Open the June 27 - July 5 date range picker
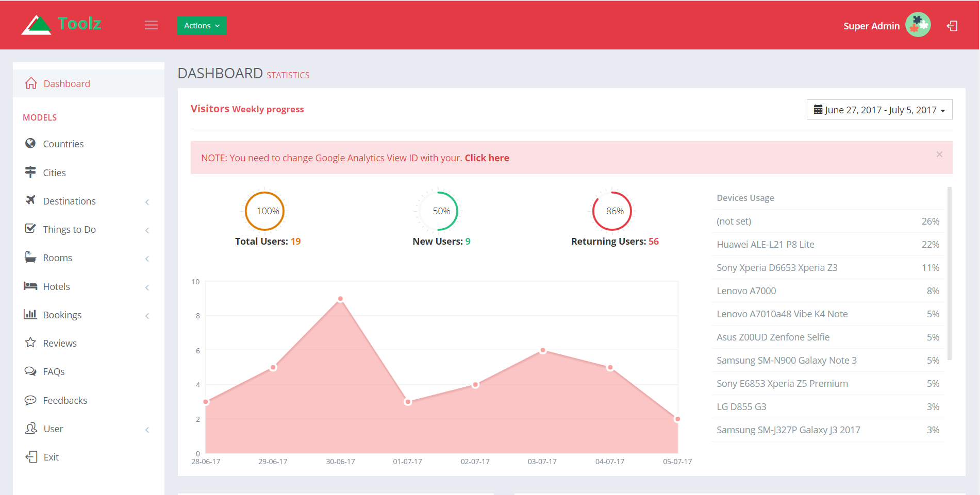Screen dimensions: 980x495 pos(879,110)
